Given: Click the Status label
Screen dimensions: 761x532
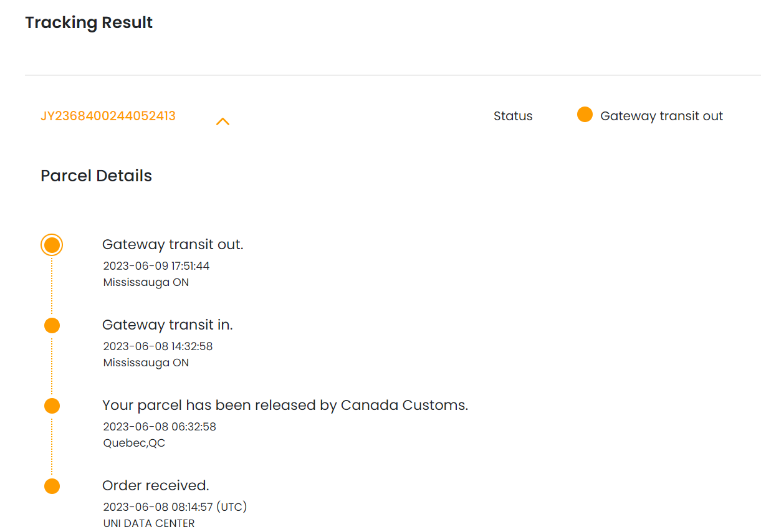Looking at the screenshot, I should click(513, 116).
